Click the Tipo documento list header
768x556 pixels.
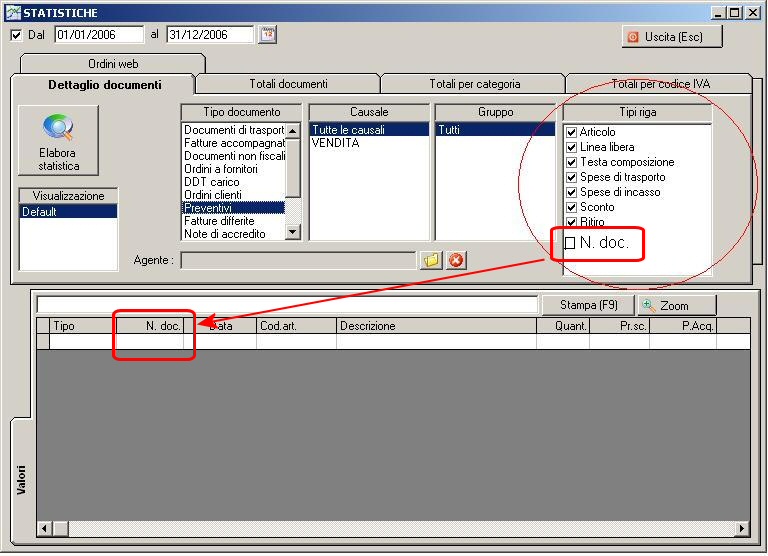(241, 112)
